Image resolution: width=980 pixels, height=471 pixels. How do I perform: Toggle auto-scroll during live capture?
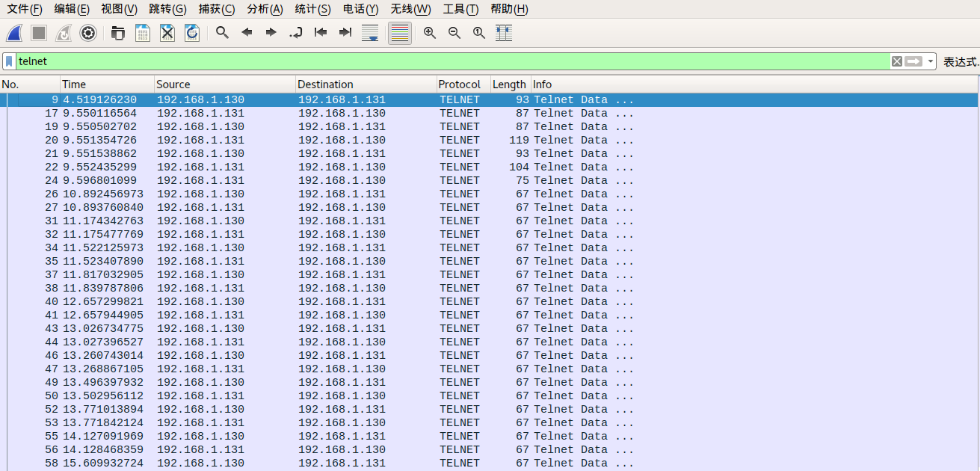pyautogui.click(x=370, y=33)
